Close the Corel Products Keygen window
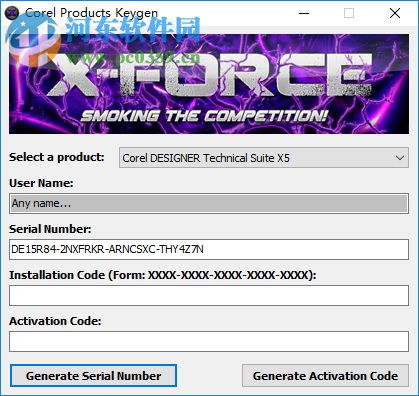This screenshot has height=396, width=419. pyautogui.click(x=395, y=13)
